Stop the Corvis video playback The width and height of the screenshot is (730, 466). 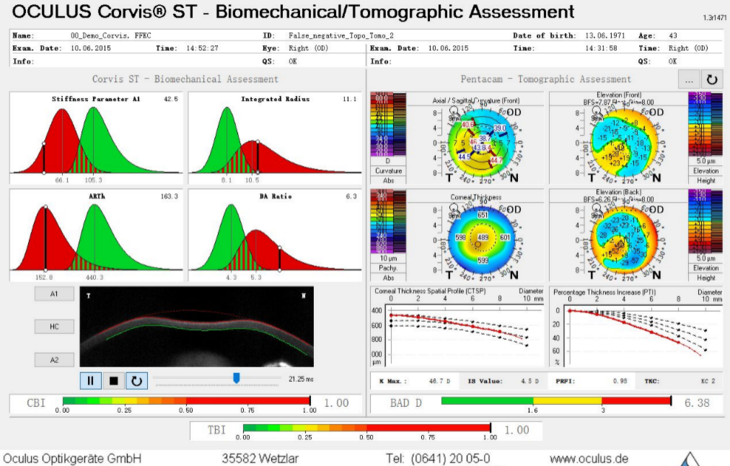click(113, 380)
